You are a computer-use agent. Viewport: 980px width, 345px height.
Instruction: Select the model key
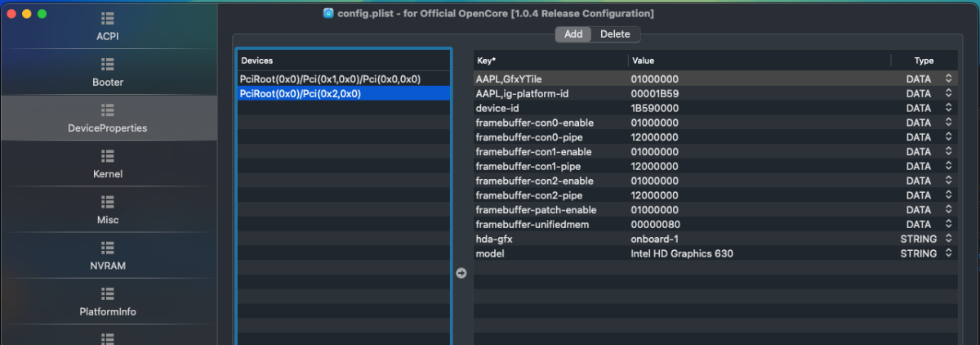[x=489, y=253]
